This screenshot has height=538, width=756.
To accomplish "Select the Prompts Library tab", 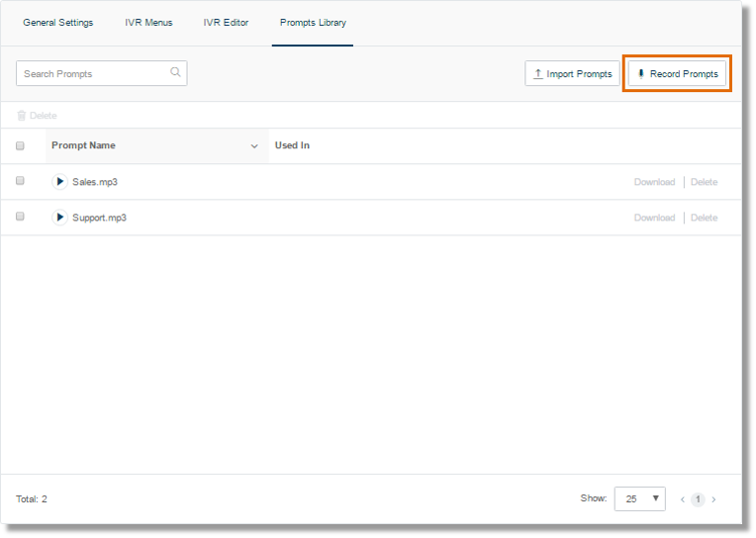I will pyautogui.click(x=313, y=23).
